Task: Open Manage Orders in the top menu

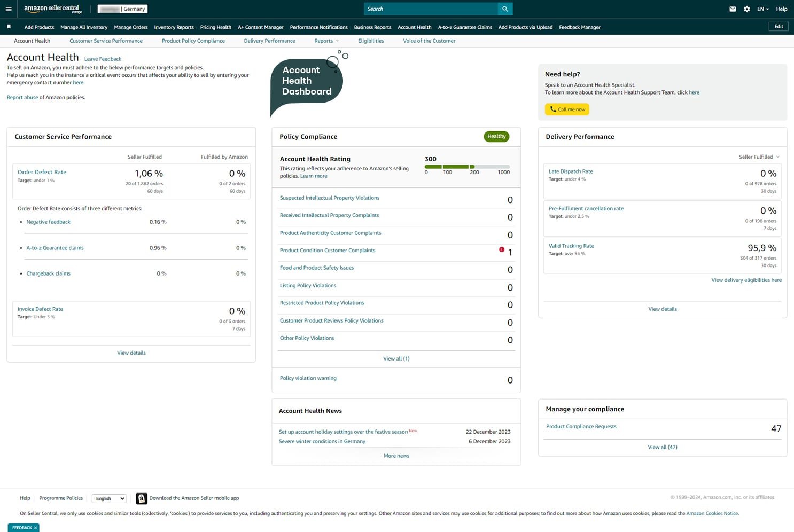Action: [130, 27]
